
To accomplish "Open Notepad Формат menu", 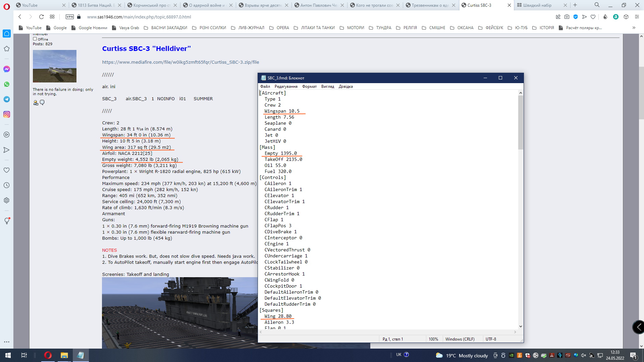I will pyautogui.click(x=309, y=86).
